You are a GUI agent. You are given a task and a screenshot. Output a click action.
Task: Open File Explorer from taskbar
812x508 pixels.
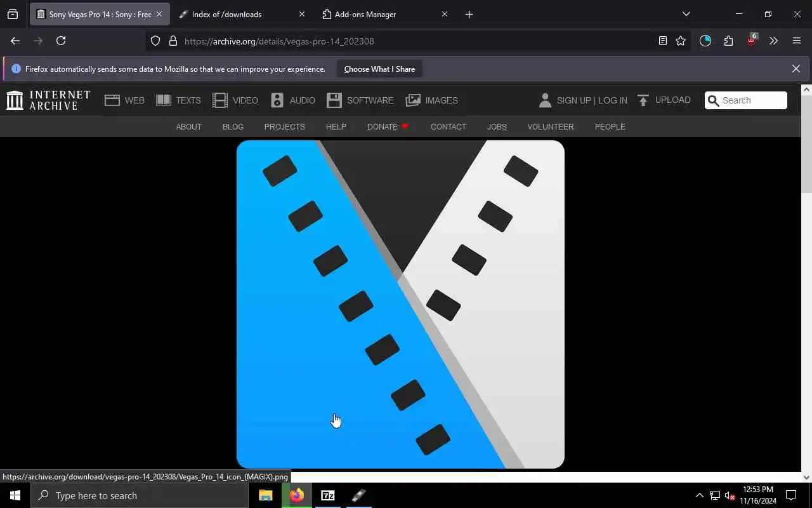tap(266, 495)
